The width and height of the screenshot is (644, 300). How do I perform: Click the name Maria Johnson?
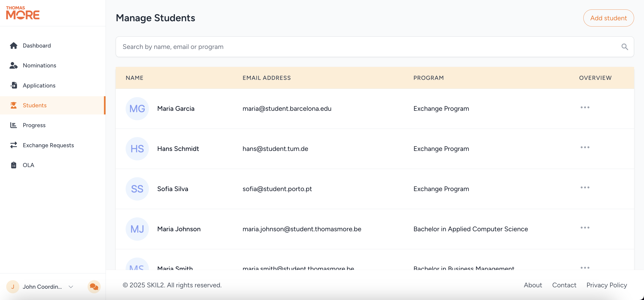[x=179, y=229]
